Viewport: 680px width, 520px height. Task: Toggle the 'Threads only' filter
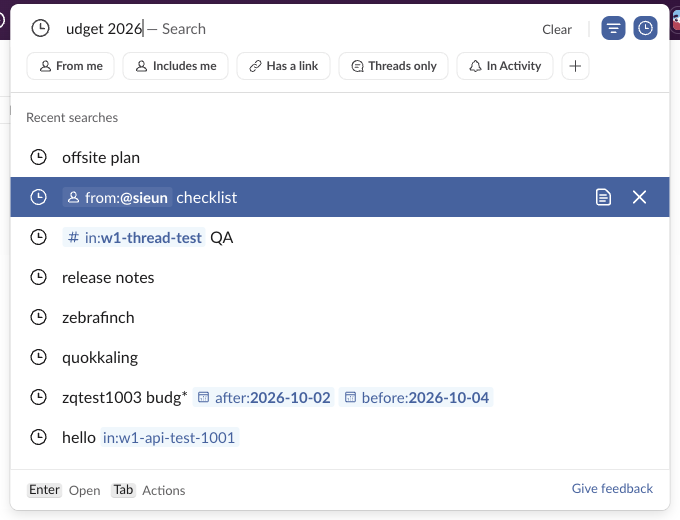click(x=393, y=66)
